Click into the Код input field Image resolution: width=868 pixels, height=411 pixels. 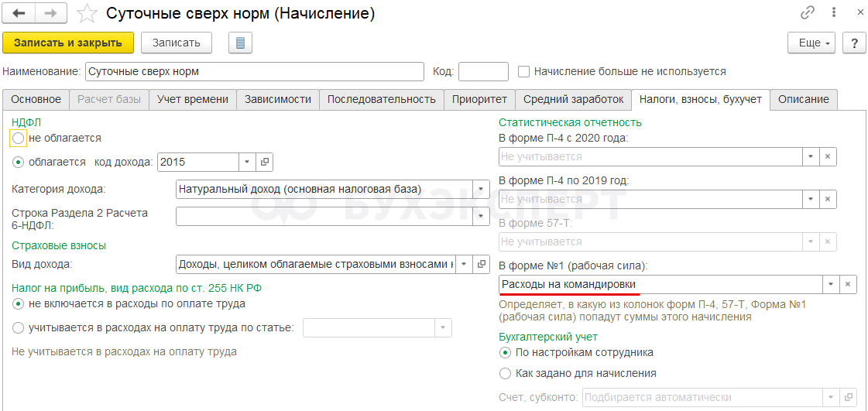tap(483, 72)
